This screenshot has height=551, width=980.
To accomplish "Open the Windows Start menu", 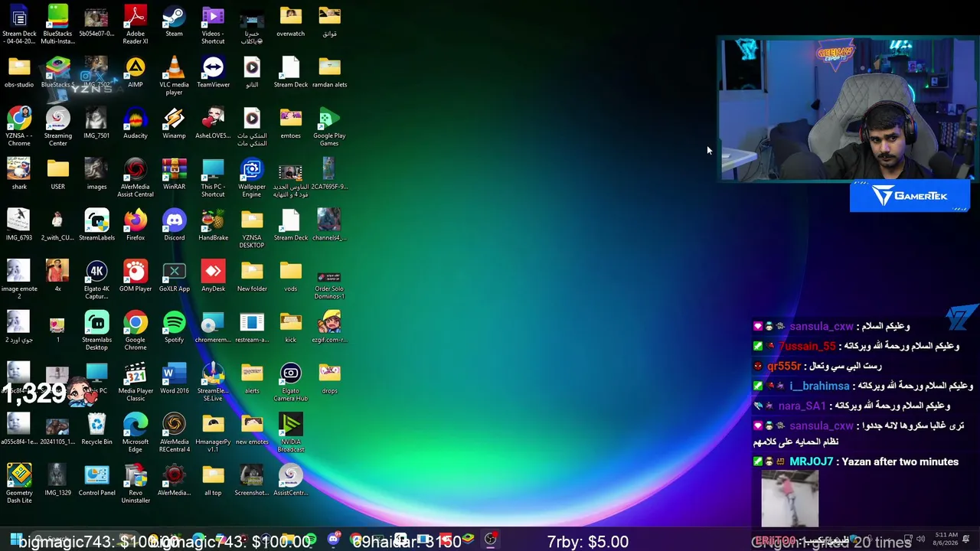I will (x=15, y=540).
